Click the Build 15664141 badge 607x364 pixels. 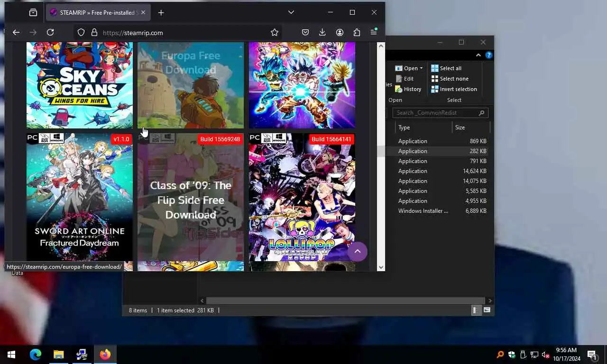point(331,139)
